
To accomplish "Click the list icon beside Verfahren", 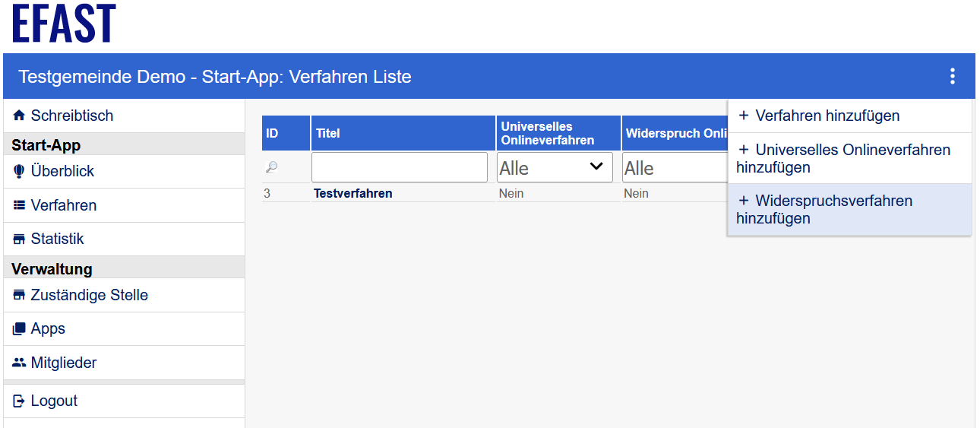I will 19,205.
